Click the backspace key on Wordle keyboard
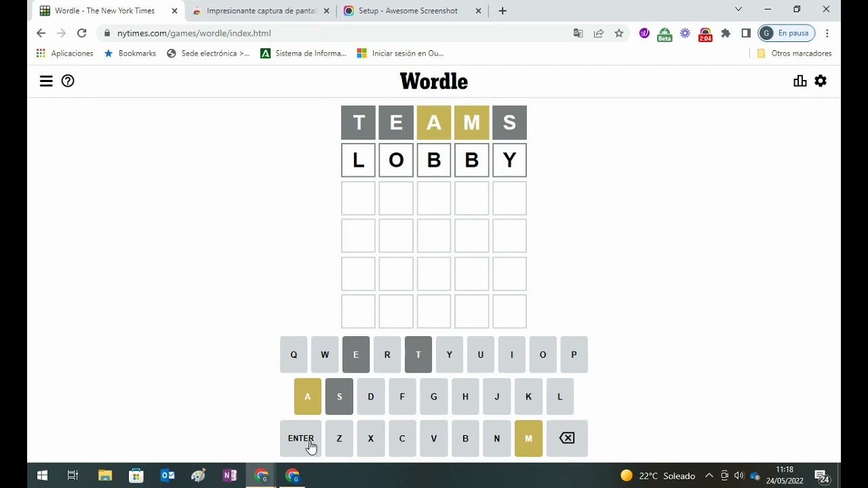Image resolution: width=868 pixels, height=488 pixels. coord(567,439)
